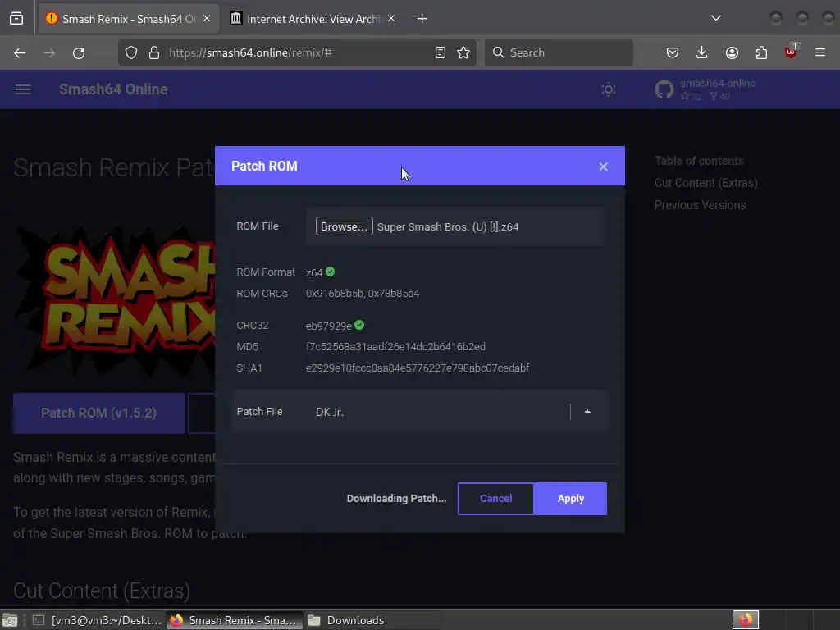840x630 pixels.
Task: Select the SHA1 hash value text
Action: tap(418, 368)
